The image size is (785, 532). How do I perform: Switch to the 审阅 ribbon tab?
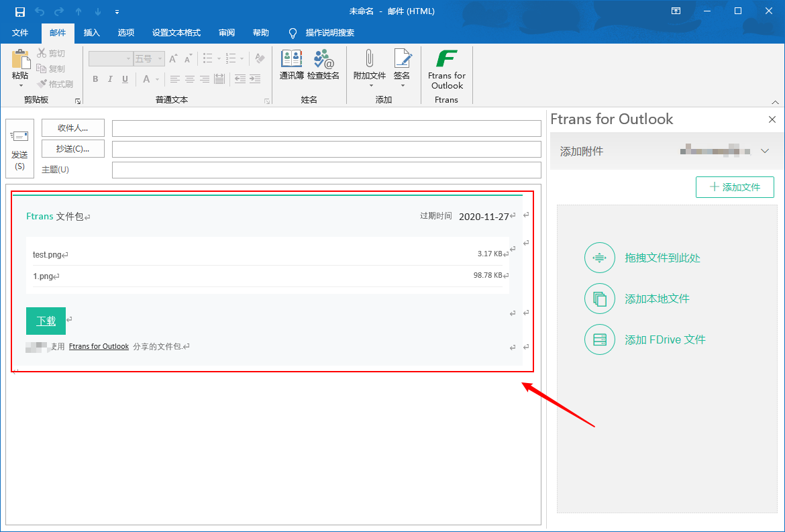pos(227,33)
